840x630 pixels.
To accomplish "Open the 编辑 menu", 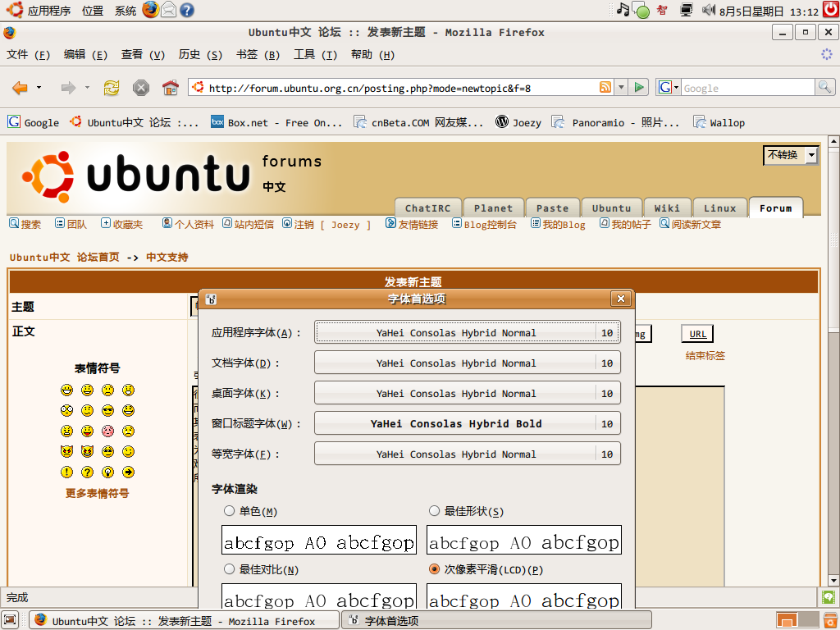I will pyautogui.click(x=85, y=55).
